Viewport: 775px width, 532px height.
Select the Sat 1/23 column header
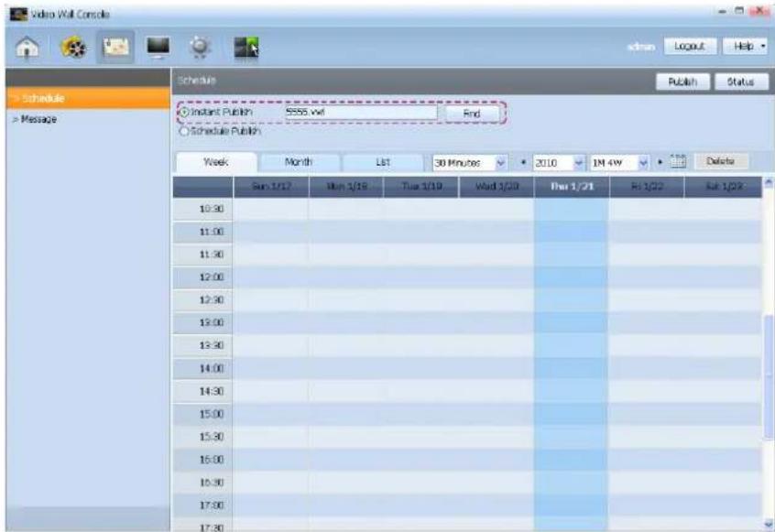click(x=723, y=187)
